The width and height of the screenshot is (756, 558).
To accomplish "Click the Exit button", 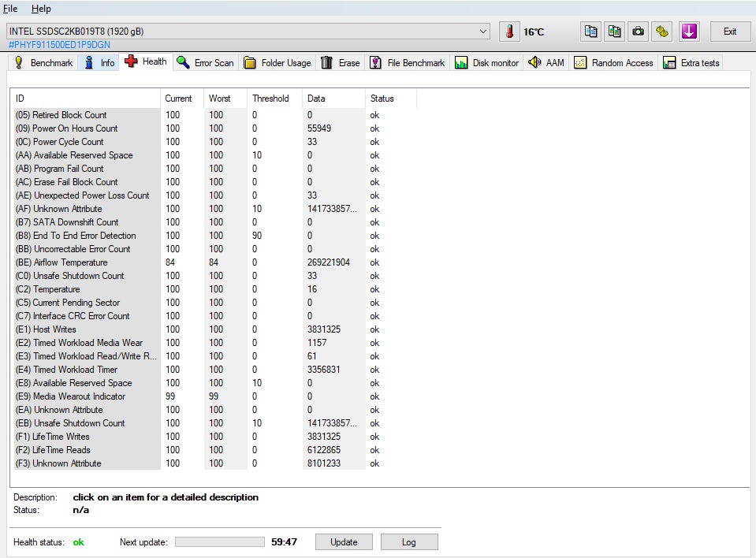I will tap(730, 32).
